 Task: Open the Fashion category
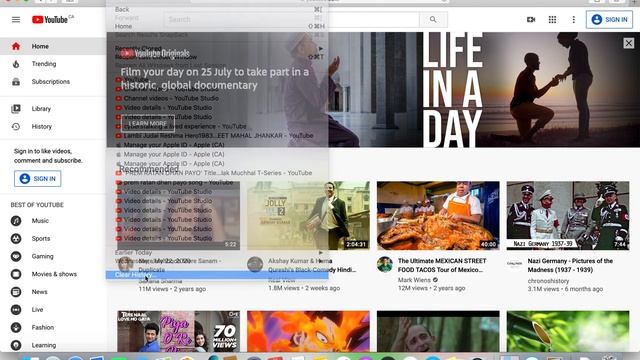pos(53,327)
